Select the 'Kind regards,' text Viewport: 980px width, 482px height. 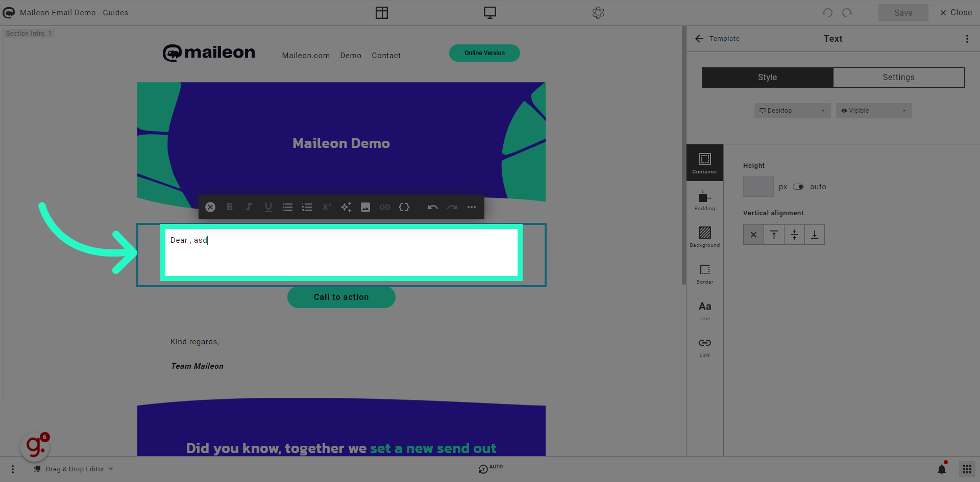(194, 342)
